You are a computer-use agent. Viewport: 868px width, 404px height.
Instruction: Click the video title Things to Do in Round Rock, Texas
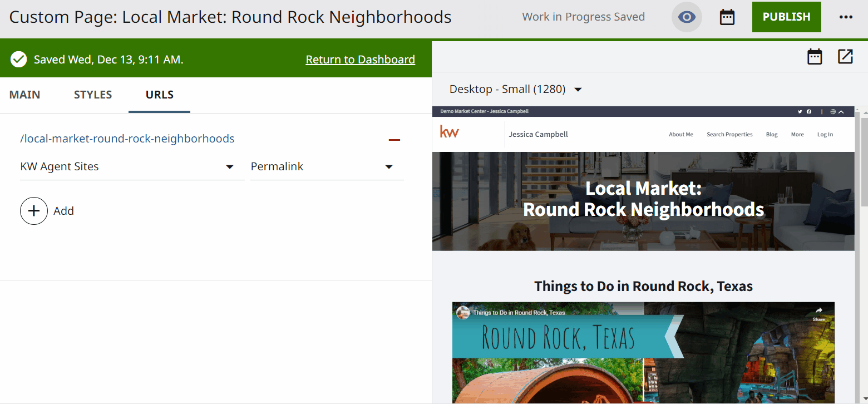tap(519, 313)
